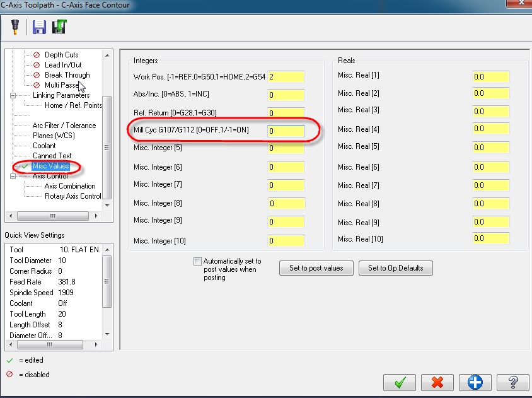
Task: Click the tree panel horizontal scrollbar thumb
Action: tap(53, 216)
